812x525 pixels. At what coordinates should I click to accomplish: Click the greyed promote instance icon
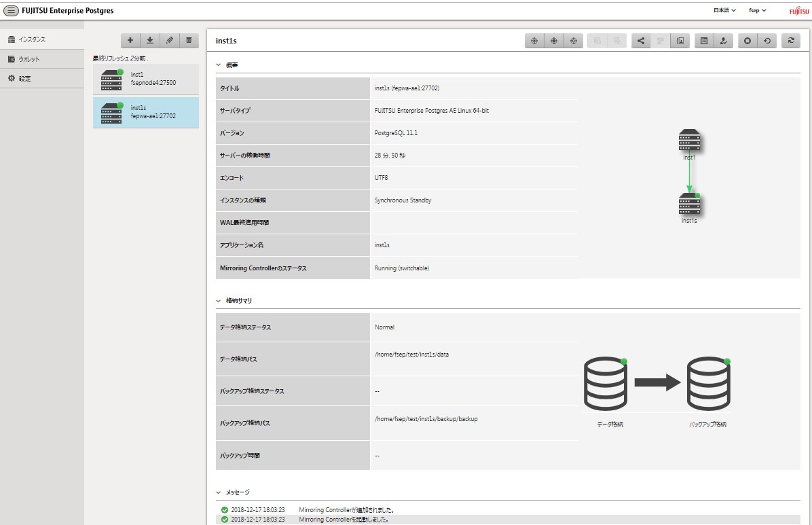coord(661,41)
